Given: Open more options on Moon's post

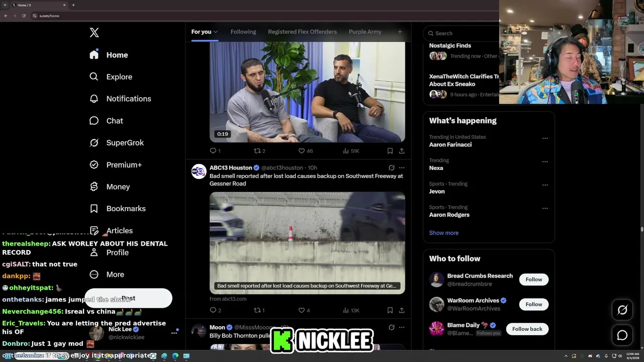Looking at the screenshot, I should coord(401,327).
